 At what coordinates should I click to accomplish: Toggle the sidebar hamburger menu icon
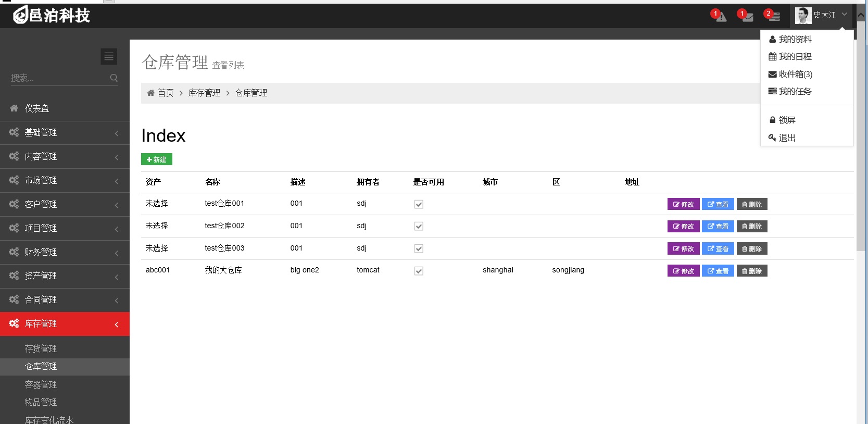[109, 56]
